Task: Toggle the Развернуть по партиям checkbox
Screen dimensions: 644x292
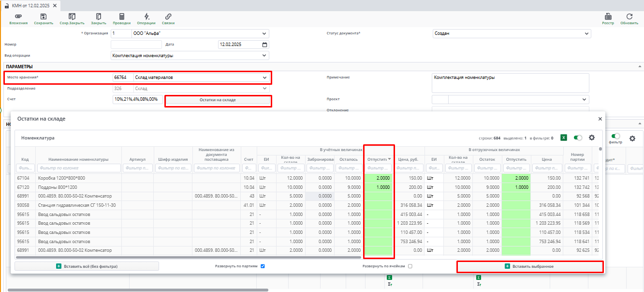Action: click(263, 266)
